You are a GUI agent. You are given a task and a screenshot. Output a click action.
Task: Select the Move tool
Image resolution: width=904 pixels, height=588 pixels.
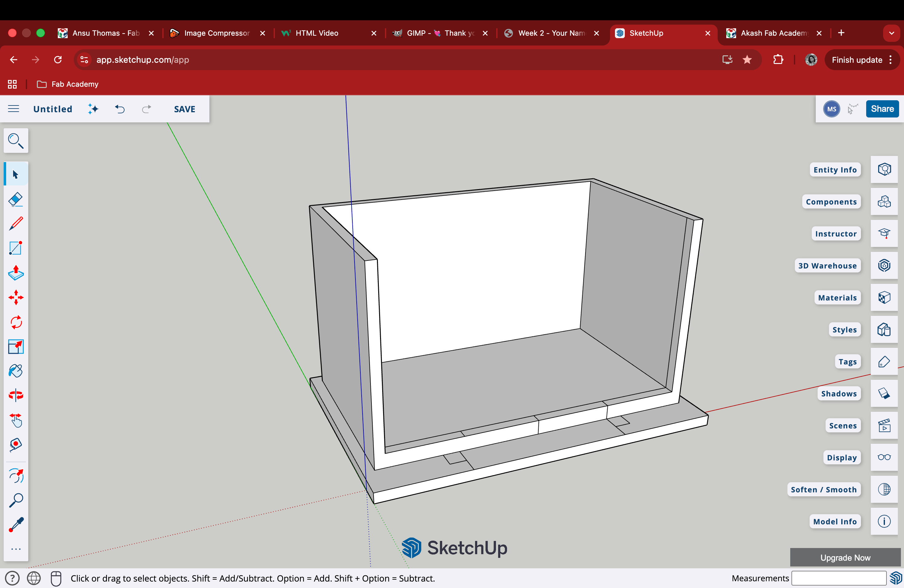click(16, 297)
